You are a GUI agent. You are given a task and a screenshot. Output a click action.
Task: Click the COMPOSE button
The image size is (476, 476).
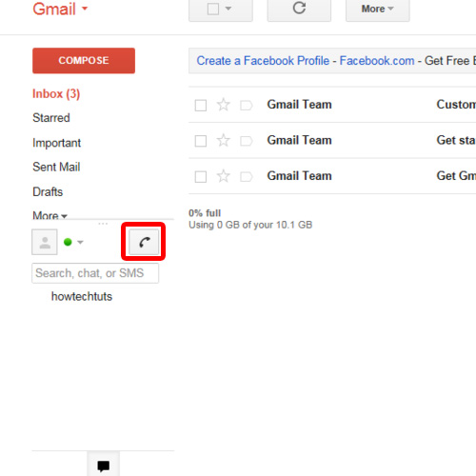pyautogui.click(x=84, y=61)
